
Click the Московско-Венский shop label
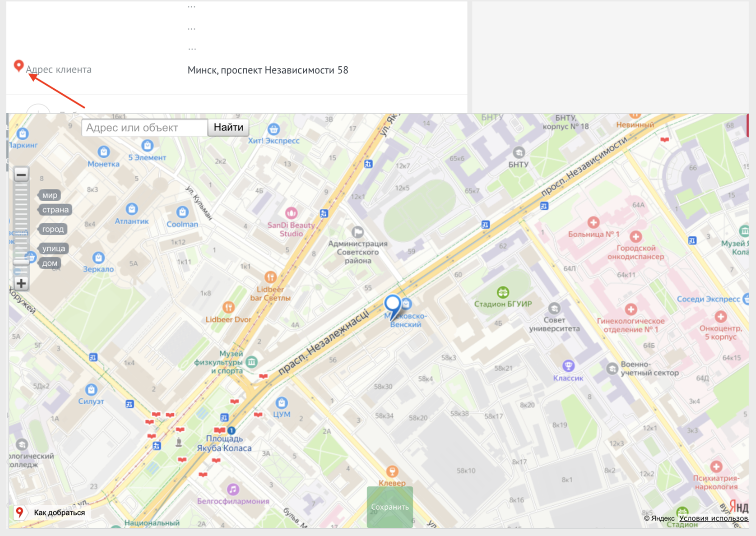point(406,320)
